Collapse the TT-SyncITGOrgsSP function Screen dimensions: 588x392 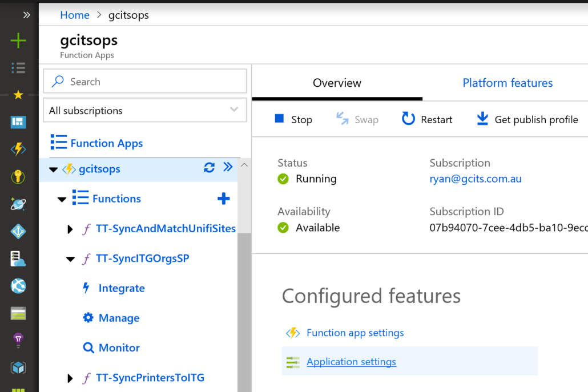coord(70,259)
